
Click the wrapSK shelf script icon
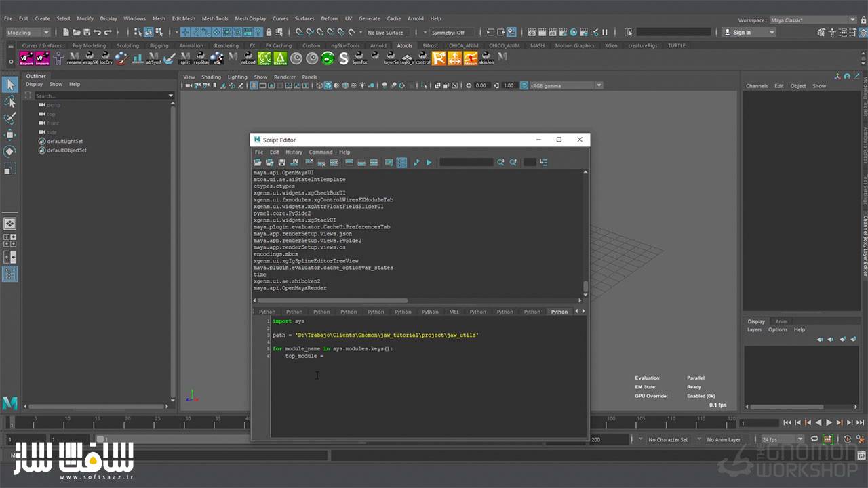pyautogui.click(x=90, y=58)
